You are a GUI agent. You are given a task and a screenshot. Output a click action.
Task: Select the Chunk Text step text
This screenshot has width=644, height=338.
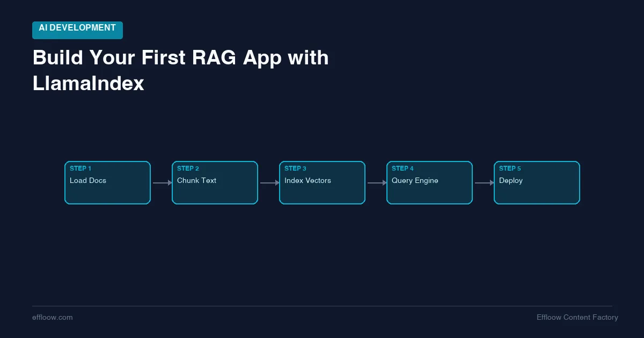point(196,181)
